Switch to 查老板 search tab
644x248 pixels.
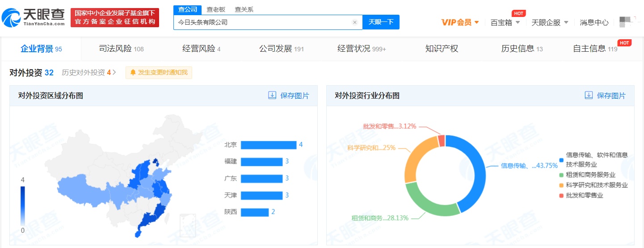215,9
